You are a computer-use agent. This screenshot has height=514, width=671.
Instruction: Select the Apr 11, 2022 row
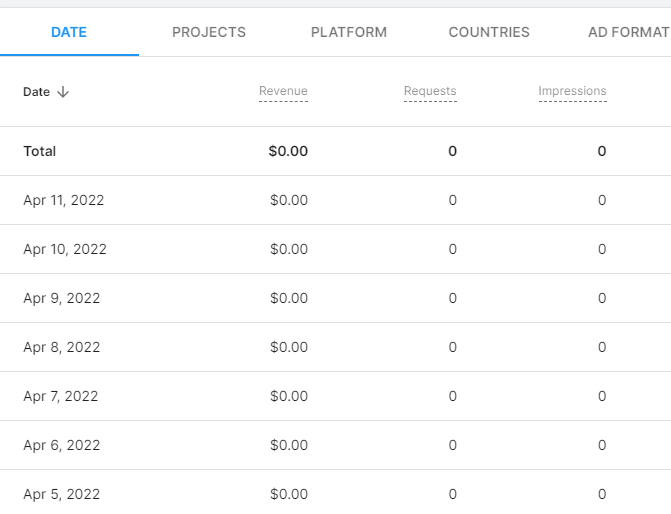click(64, 200)
